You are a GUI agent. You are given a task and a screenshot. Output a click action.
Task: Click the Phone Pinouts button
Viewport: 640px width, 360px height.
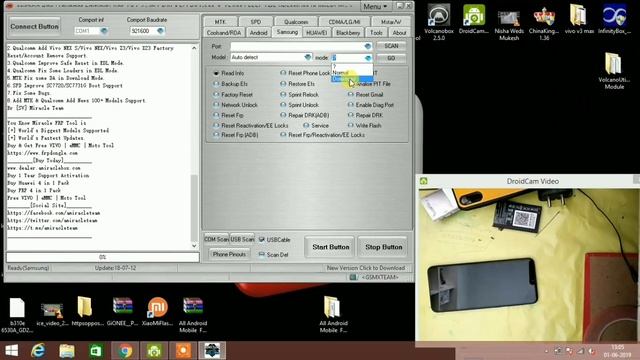(x=229, y=254)
